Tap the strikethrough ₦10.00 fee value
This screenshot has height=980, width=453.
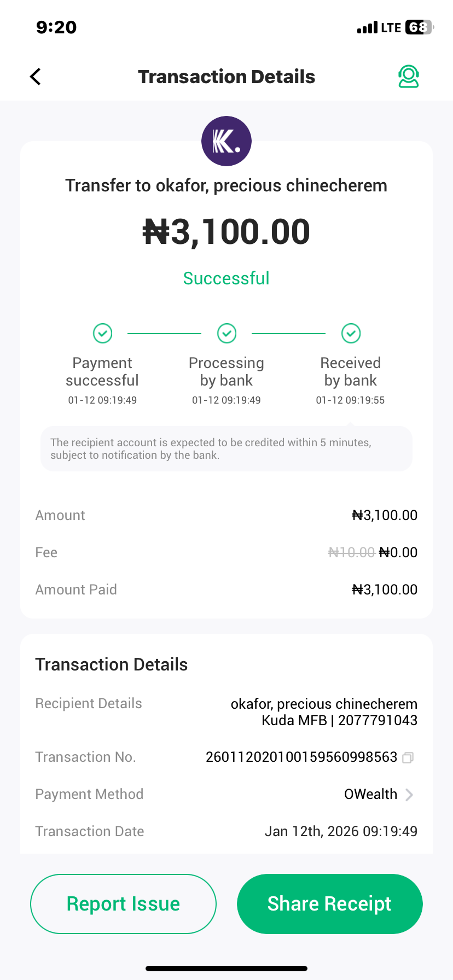351,552
